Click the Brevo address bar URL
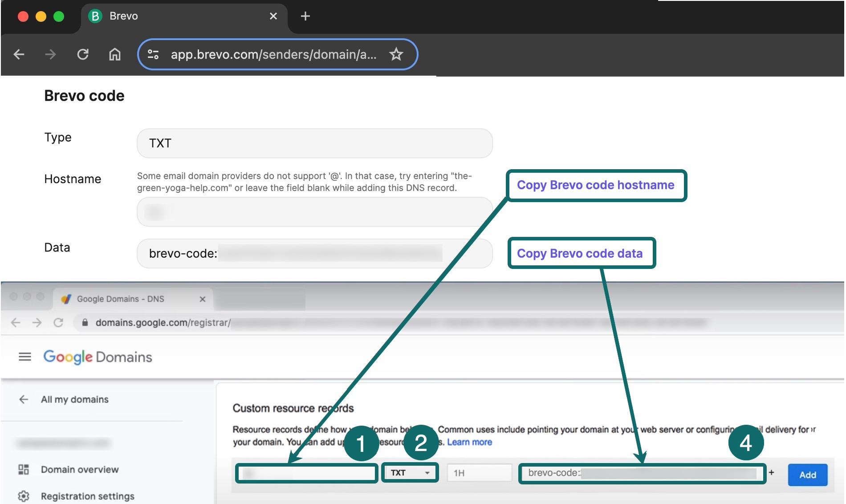The width and height of the screenshot is (846, 504). [x=273, y=54]
